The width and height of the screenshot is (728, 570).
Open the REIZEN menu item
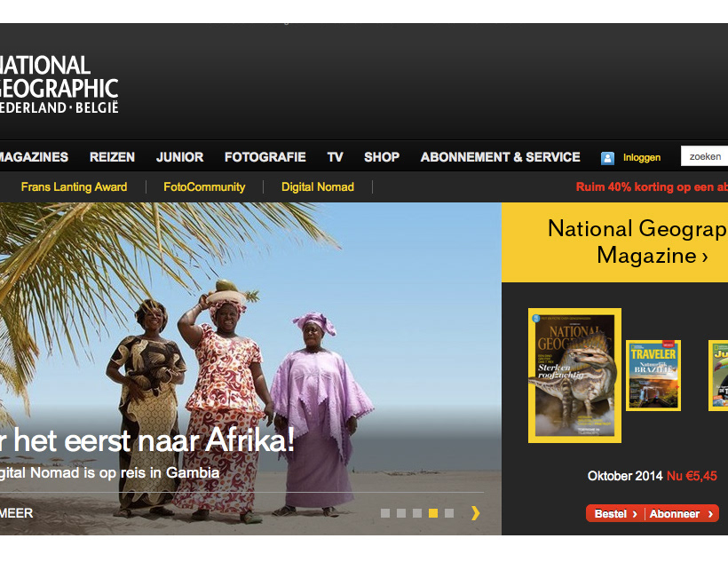pos(112,157)
